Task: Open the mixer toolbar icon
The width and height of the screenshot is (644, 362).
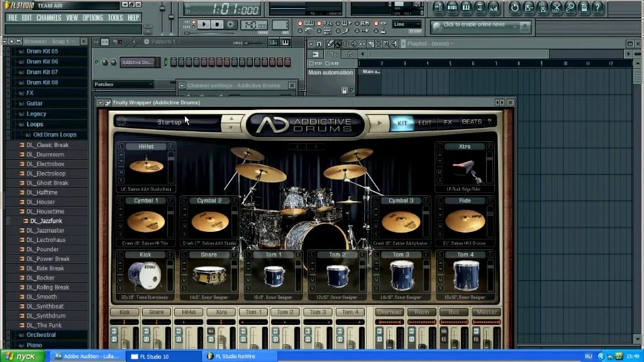Action: (494, 8)
